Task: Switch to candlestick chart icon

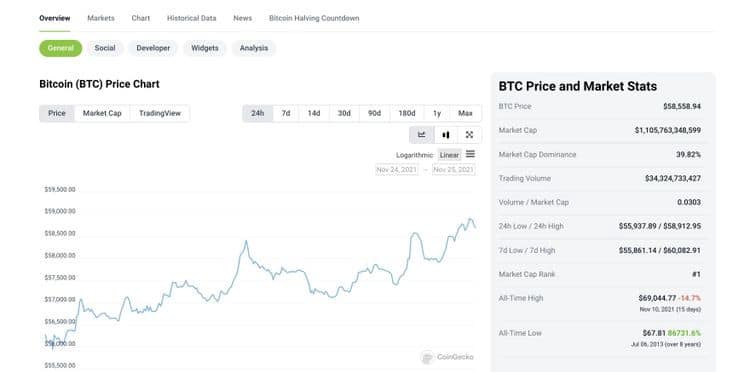Action: coord(446,135)
